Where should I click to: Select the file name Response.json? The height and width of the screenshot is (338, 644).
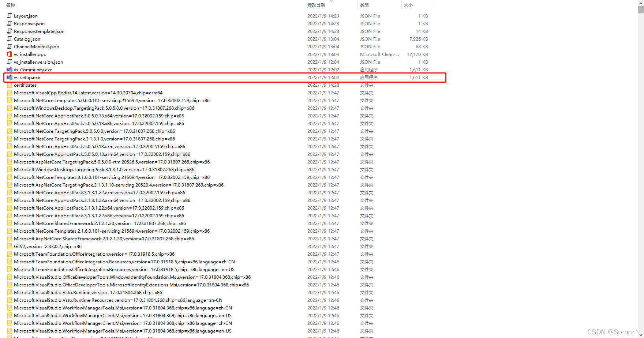(x=29, y=23)
